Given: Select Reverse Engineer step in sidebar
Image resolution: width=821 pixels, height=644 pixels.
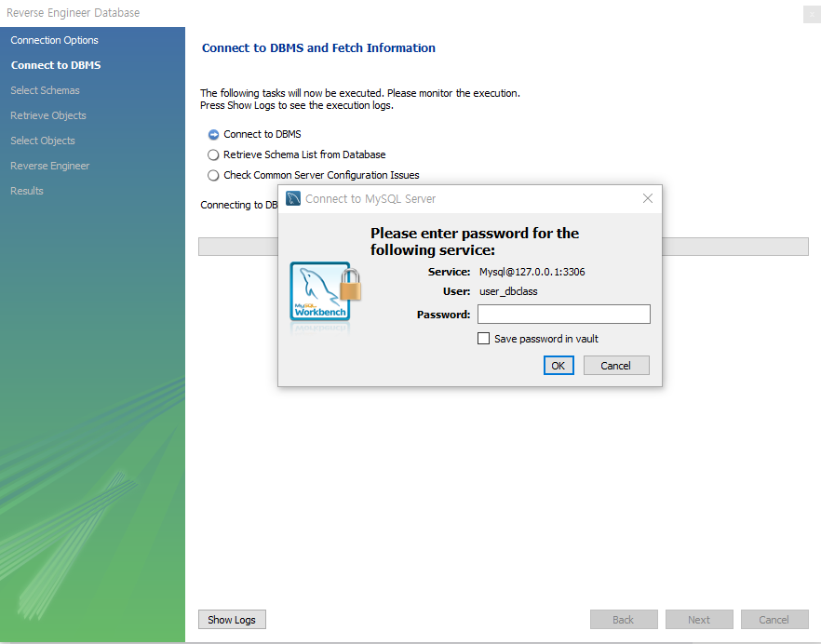Looking at the screenshot, I should click(x=49, y=166).
